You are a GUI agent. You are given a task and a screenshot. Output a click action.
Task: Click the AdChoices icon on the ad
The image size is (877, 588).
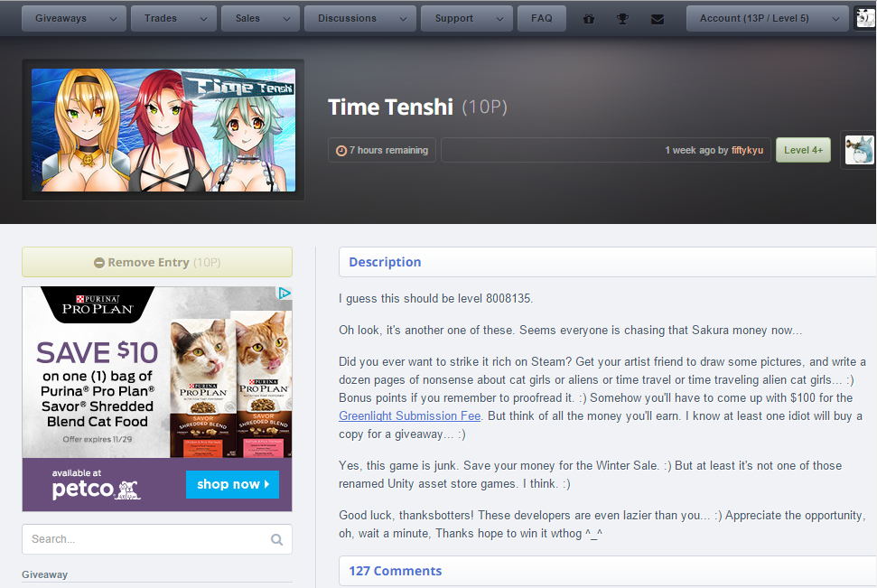coord(285,294)
